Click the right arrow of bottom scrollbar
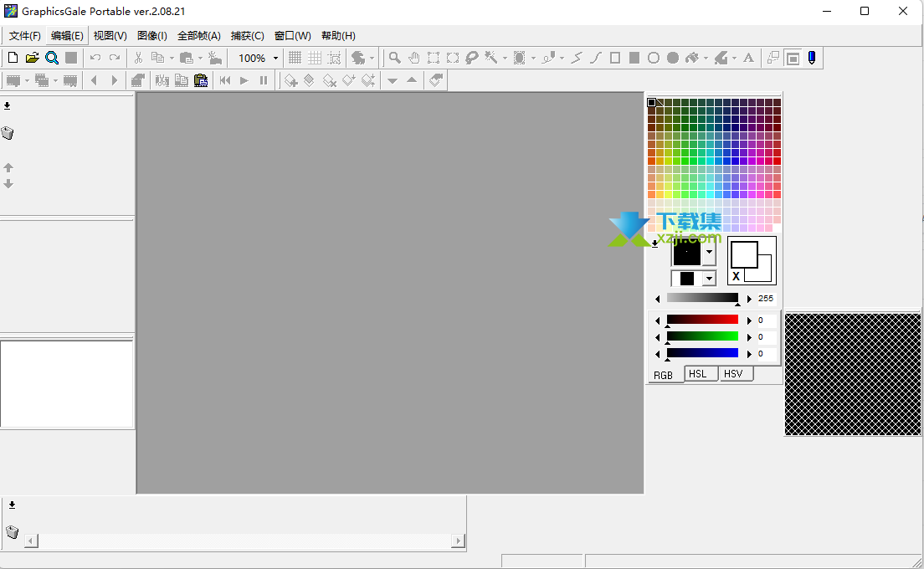This screenshot has width=924, height=569. [x=457, y=541]
